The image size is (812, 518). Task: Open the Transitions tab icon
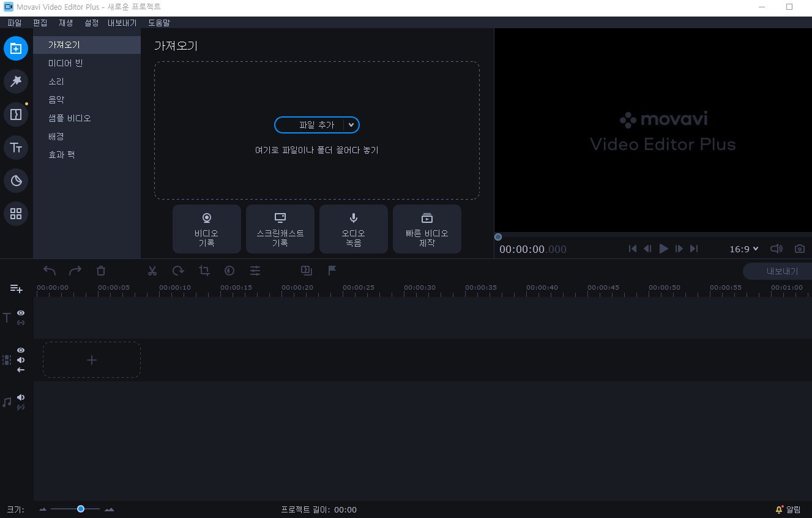click(16, 114)
